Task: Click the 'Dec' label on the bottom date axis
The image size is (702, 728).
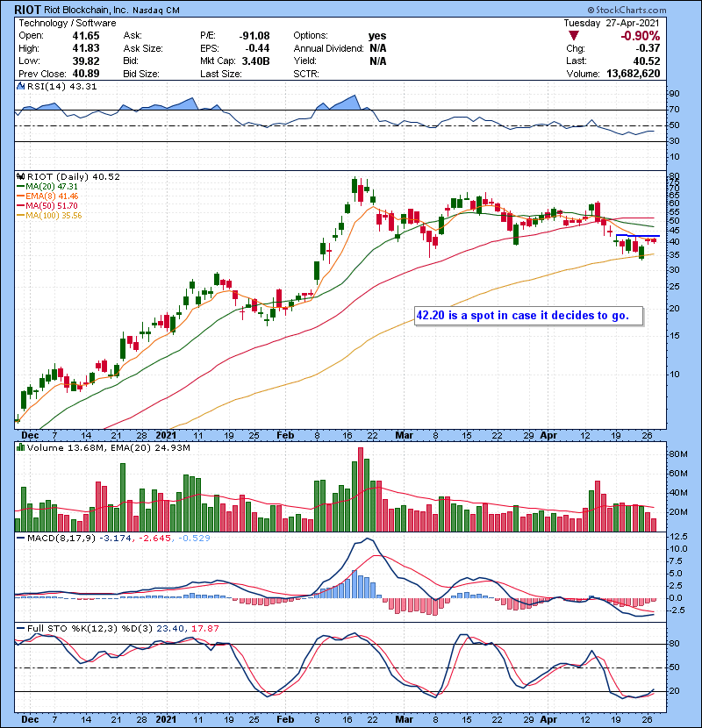Action: (30, 719)
